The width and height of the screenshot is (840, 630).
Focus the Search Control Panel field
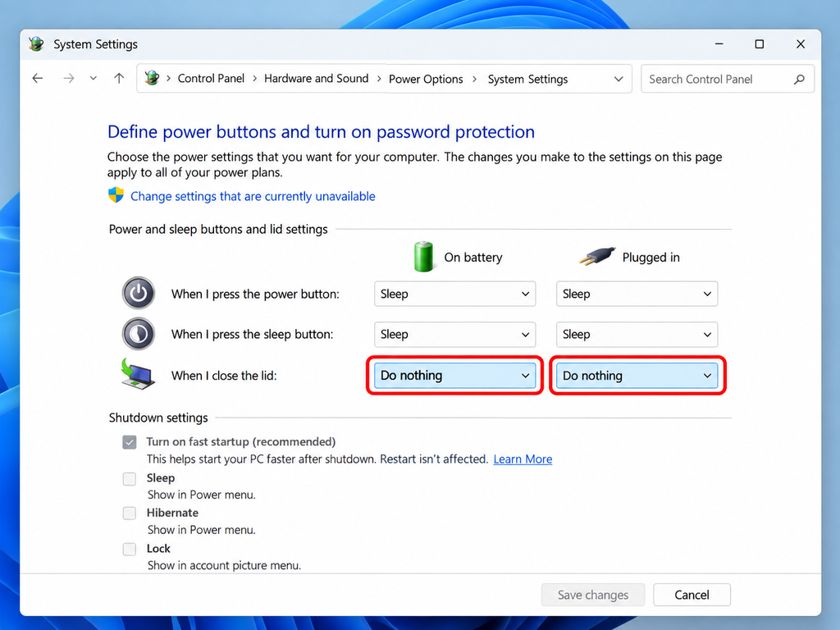pos(728,79)
